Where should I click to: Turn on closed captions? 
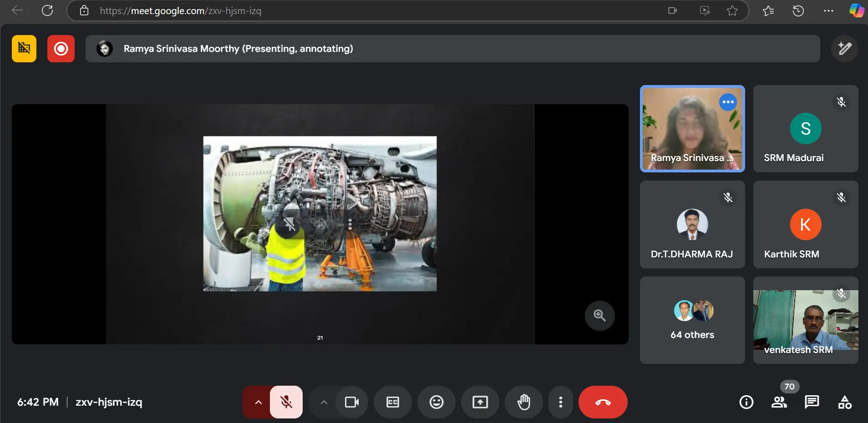pos(393,402)
